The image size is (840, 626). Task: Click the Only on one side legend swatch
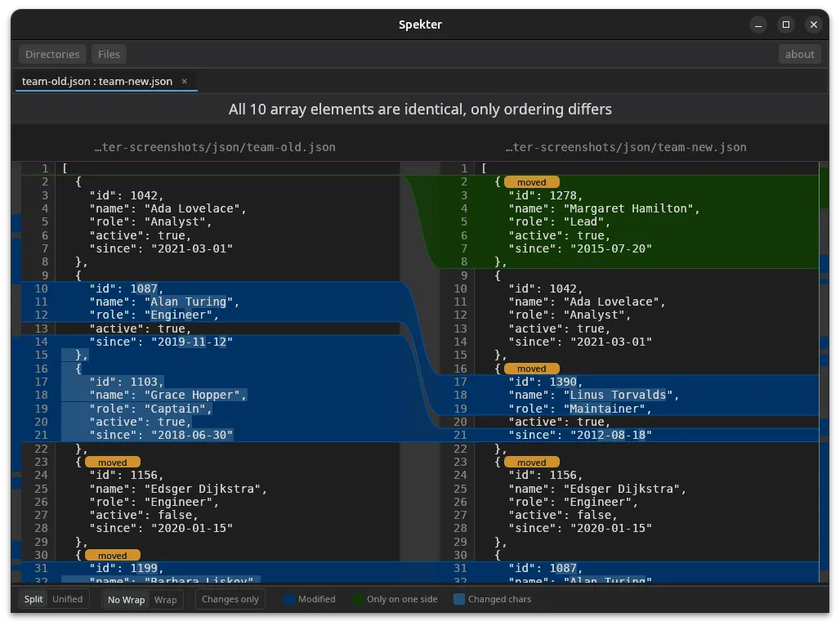click(358, 599)
